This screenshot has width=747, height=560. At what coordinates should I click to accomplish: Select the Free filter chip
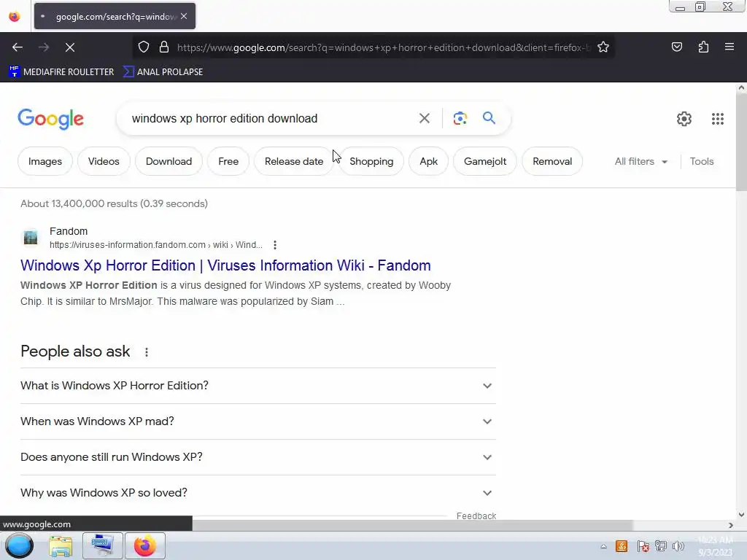[228, 161]
